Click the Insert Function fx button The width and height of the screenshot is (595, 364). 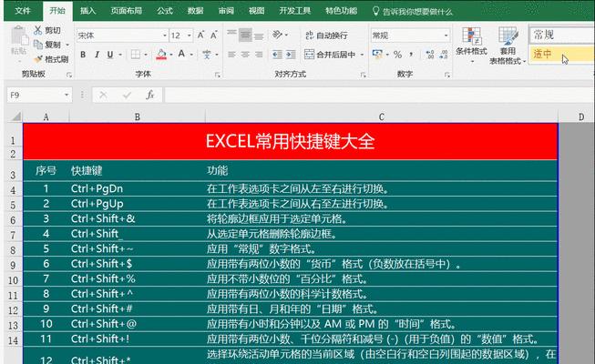click(x=149, y=95)
